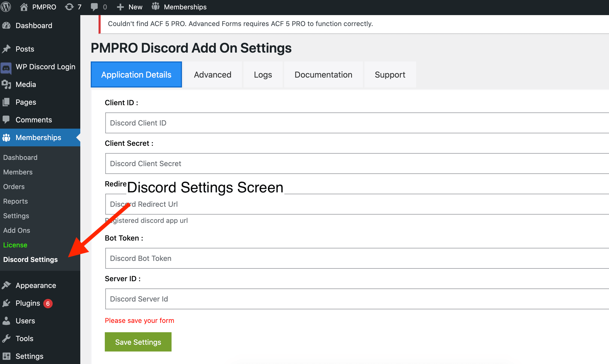609x364 pixels.
Task: Click the License link in sidebar
Action: pyautogui.click(x=15, y=244)
